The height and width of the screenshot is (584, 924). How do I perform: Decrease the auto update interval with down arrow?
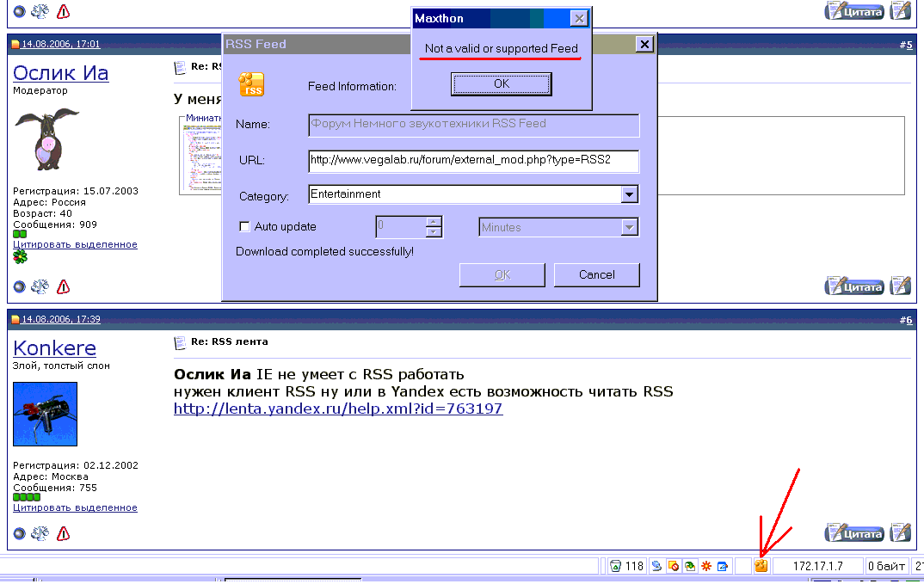pos(434,231)
